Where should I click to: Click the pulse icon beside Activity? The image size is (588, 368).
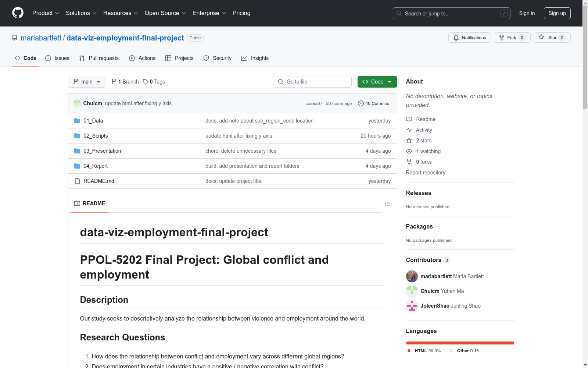409,130
